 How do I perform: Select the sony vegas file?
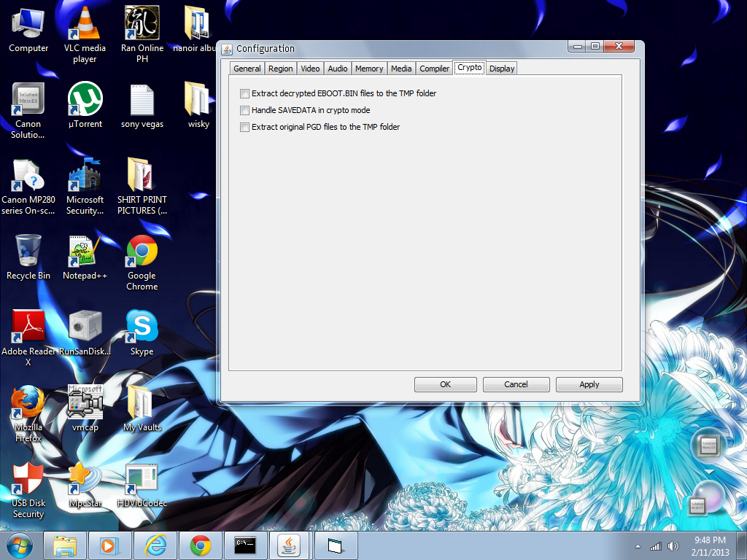tap(142, 105)
